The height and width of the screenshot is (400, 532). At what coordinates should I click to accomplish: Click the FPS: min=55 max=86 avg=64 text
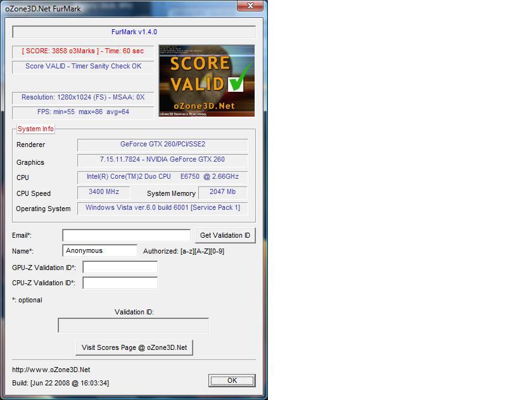click(83, 112)
